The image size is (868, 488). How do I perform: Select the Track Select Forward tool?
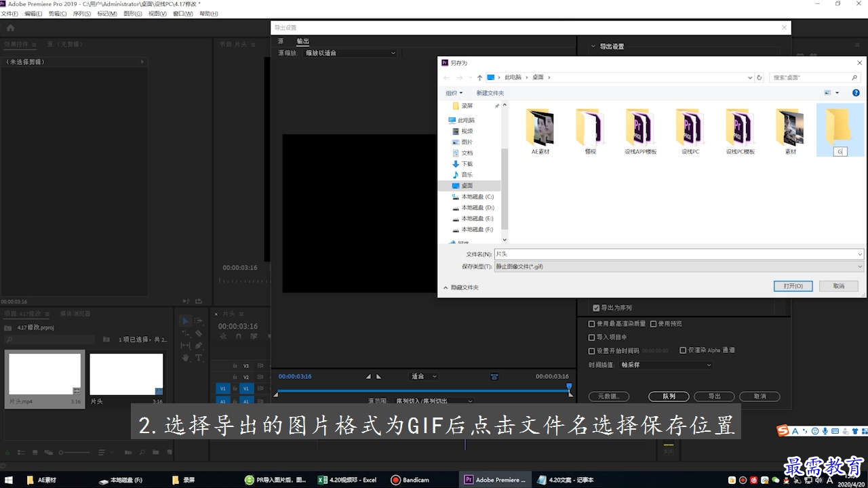[x=199, y=321]
